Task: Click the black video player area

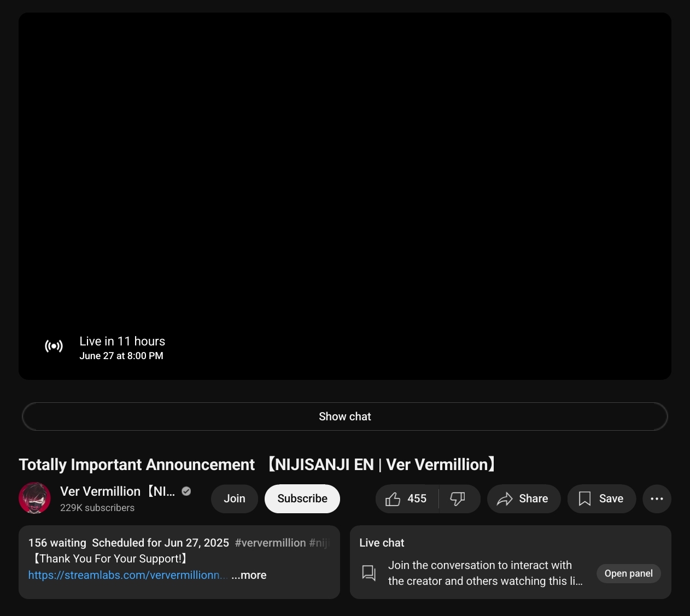Action: pos(344,180)
